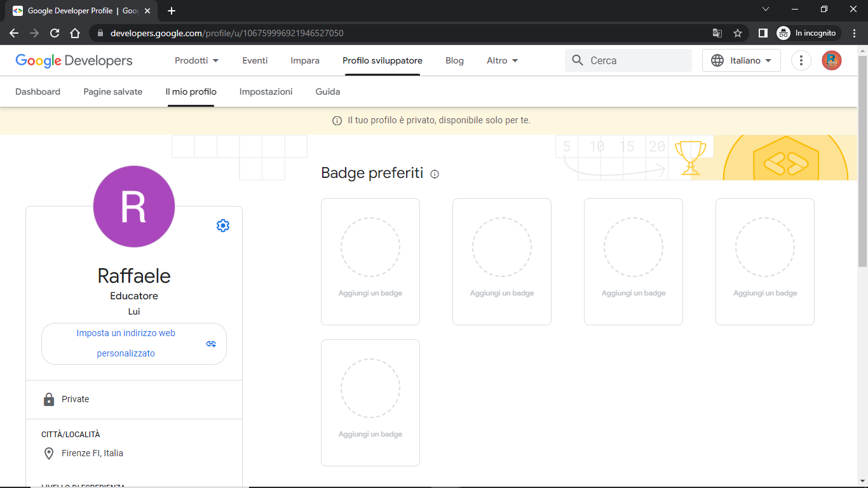Open the Italiano language selector
This screenshot has height=488, width=868.
pos(742,60)
